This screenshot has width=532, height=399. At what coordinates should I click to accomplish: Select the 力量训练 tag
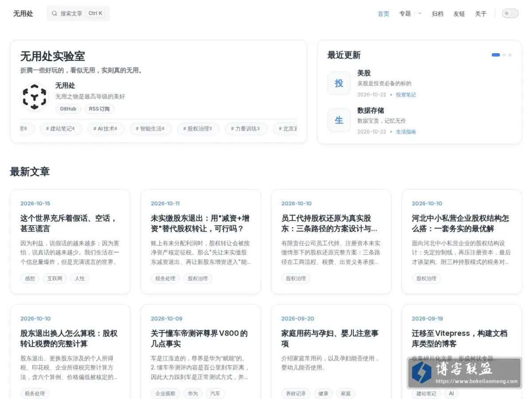(246, 129)
